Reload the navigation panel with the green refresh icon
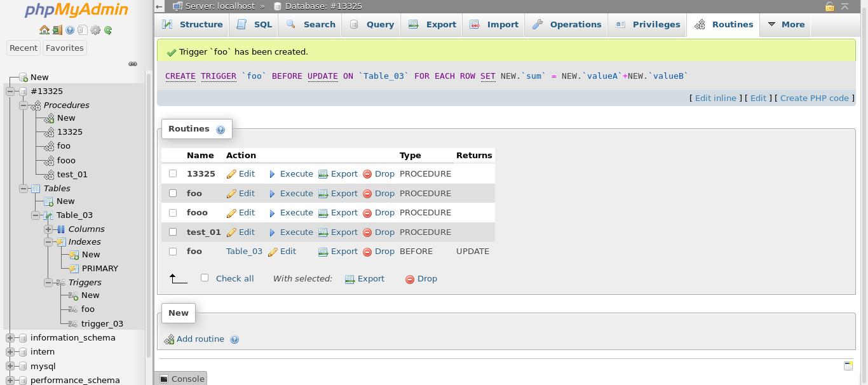 (108, 30)
